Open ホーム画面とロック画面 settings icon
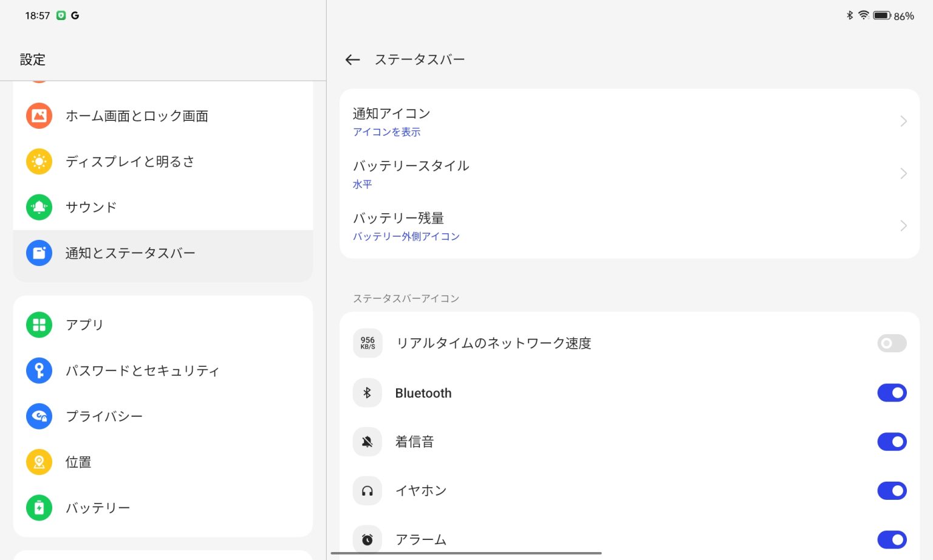The height and width of the screenshot is (560, 933). coord(39,115)
